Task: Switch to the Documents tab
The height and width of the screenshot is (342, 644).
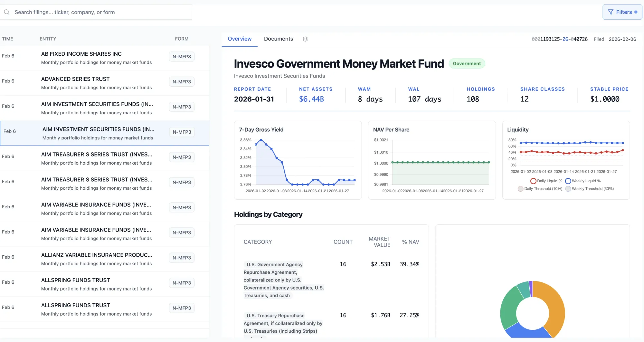Action: pyautogui.click(x=278, y=39)
